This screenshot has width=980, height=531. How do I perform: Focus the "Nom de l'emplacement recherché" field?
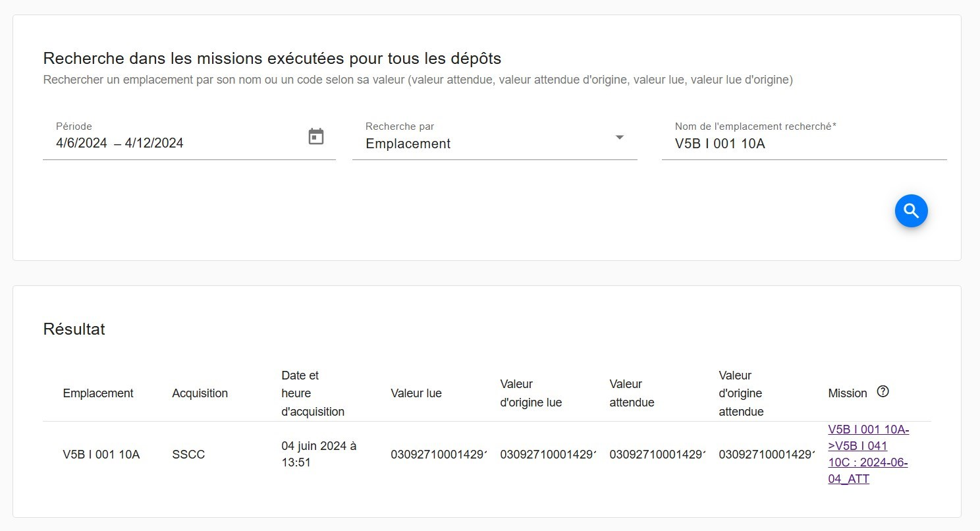(803, 143)
